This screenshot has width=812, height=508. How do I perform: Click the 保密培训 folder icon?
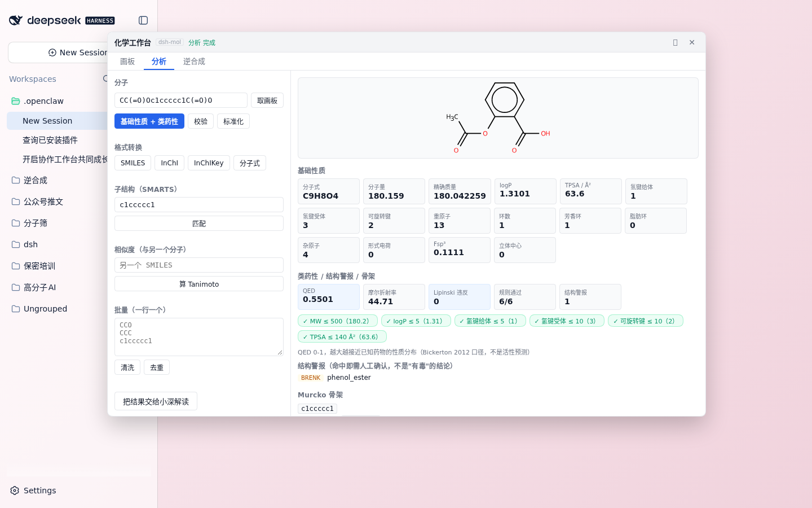16,266
